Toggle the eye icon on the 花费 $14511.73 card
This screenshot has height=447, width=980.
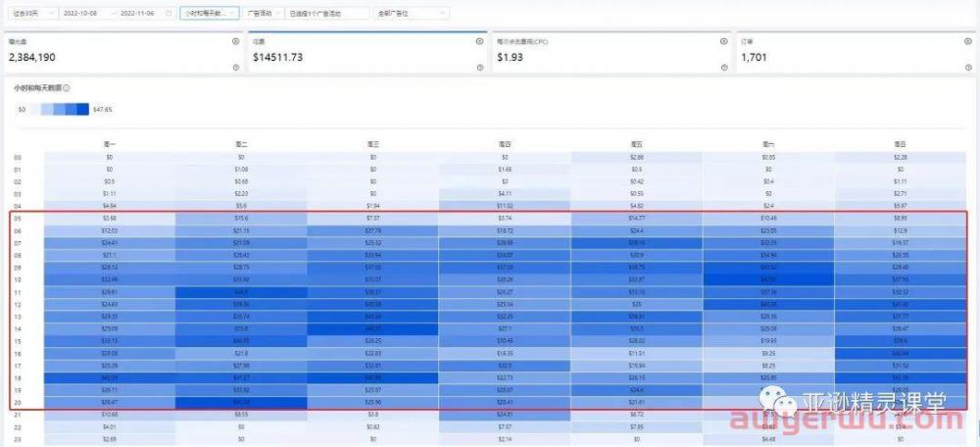479,41
